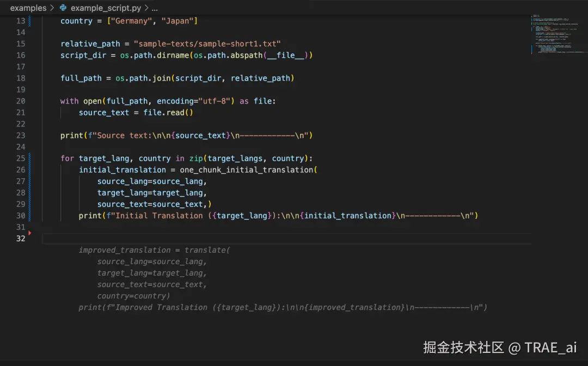This screenshot has width=588, height=366.
Task: Place cursor on empty line 32
Action: [218, 239]
